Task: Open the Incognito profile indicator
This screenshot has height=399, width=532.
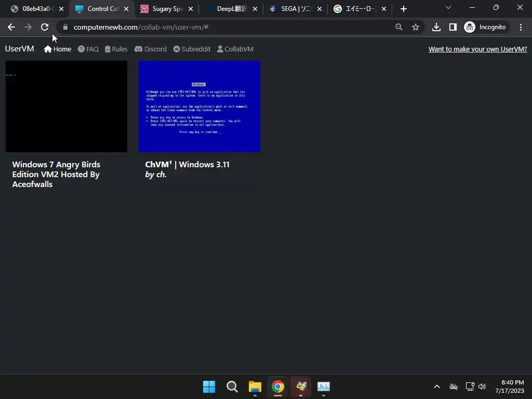Action: click(x=486, y=27)
